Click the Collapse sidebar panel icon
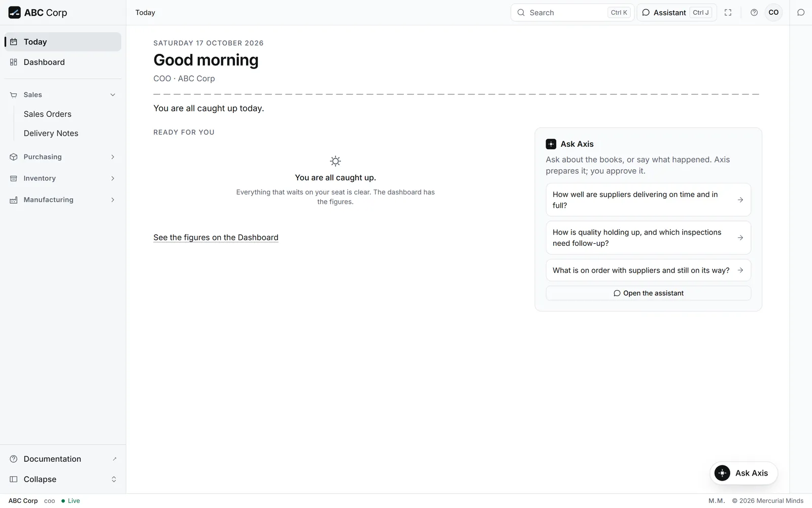Screen dimensions: 812x508 click(x=14, y=479)
